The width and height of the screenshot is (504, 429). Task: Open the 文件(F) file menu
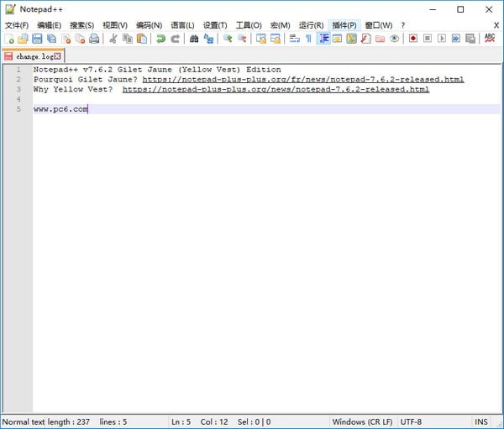(17, 25)
